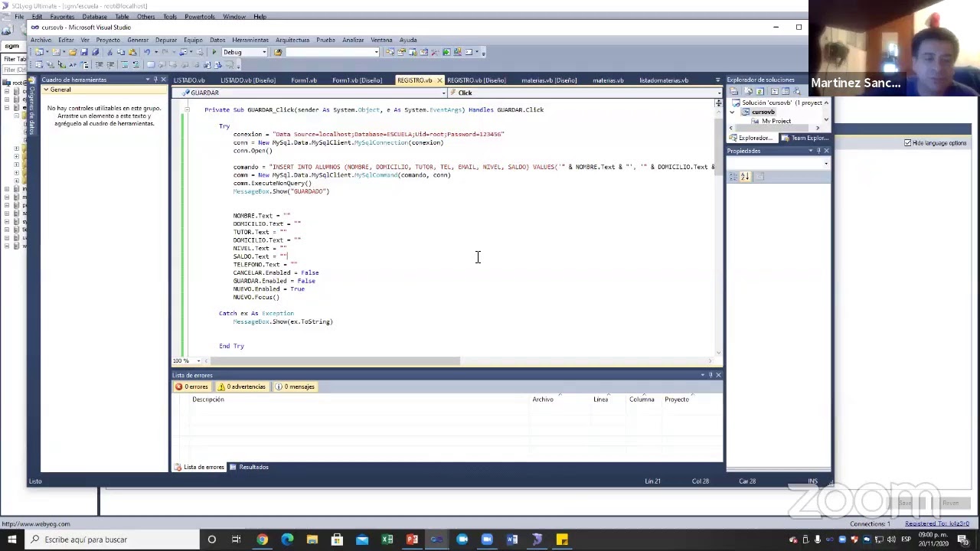Click the decrease indent toolbar icon
The height and width of the screenshot is (551, 980).
coord(99,64)
